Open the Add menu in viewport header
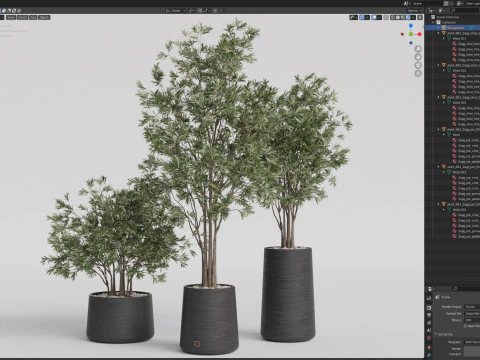 (33, 17)
